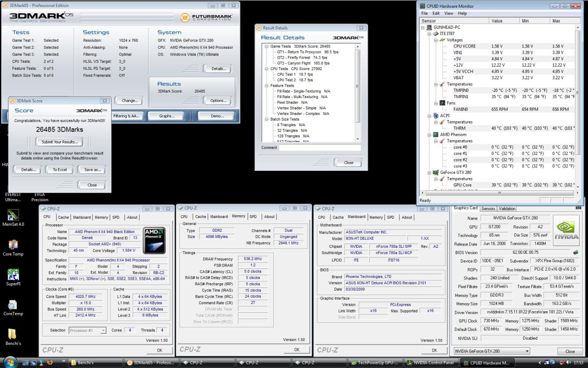Collapse the AMD Phenom node

click(x=429, y=135)
